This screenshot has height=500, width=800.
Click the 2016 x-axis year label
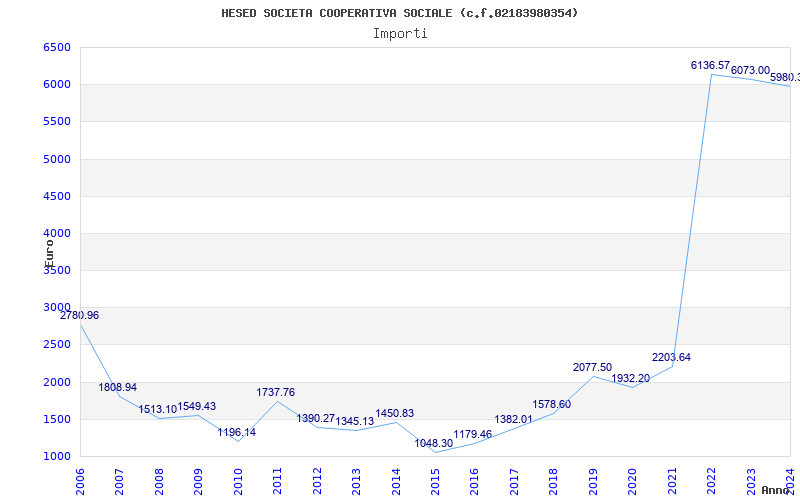474,481
